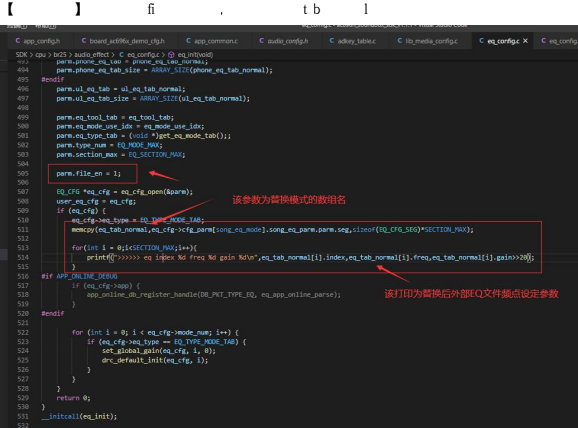Close the eq_config.c tab
Viewport: 578px width, 428px height.
point(525,41)
